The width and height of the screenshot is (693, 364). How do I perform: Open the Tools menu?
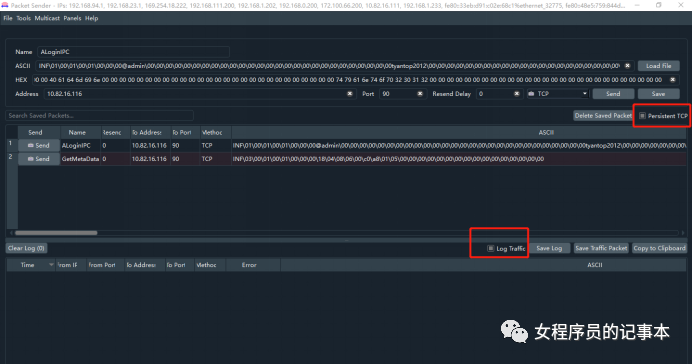[x=23, y=18]
